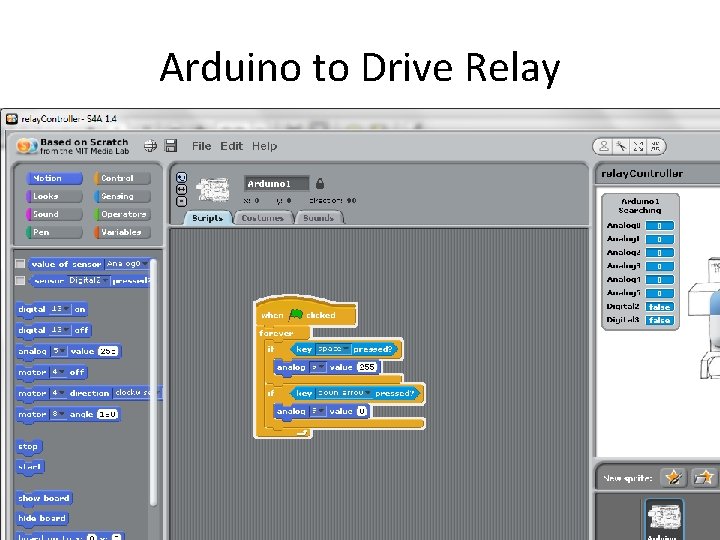Select the Sensing block category
Screen dimensions: 720x540
tap(122, 196)
